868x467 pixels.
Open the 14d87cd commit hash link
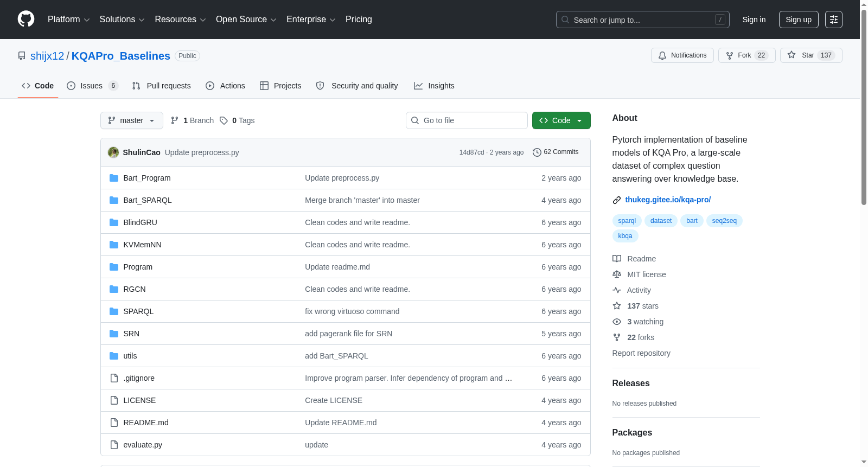[471, 152]
